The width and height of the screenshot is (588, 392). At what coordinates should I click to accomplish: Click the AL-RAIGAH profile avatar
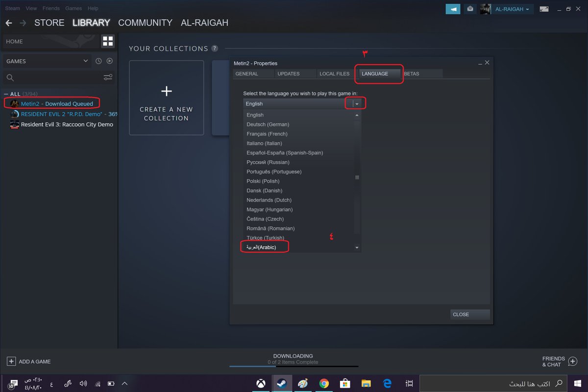486,9
